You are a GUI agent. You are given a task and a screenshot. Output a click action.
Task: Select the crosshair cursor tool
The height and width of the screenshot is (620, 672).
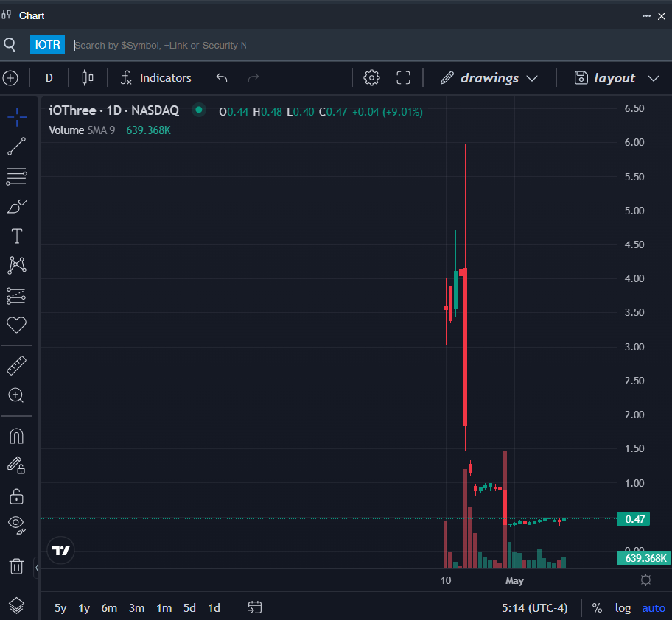pos(17,117)
